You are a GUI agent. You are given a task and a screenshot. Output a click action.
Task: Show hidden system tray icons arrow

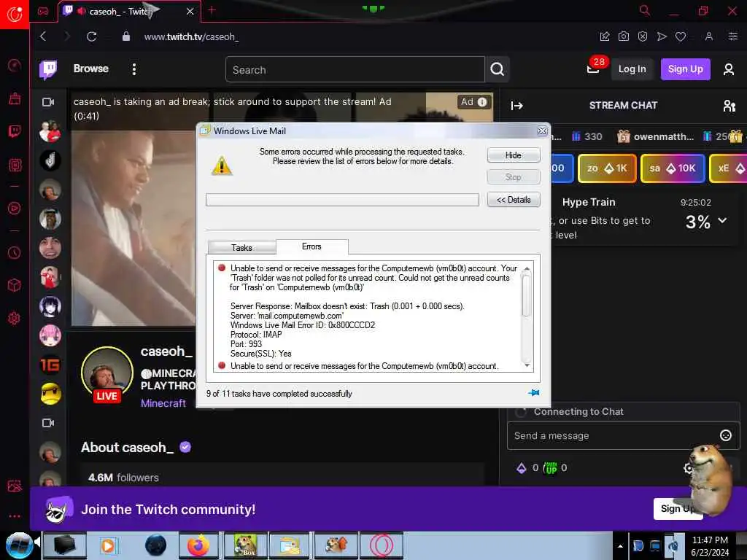tap(620, 546)
